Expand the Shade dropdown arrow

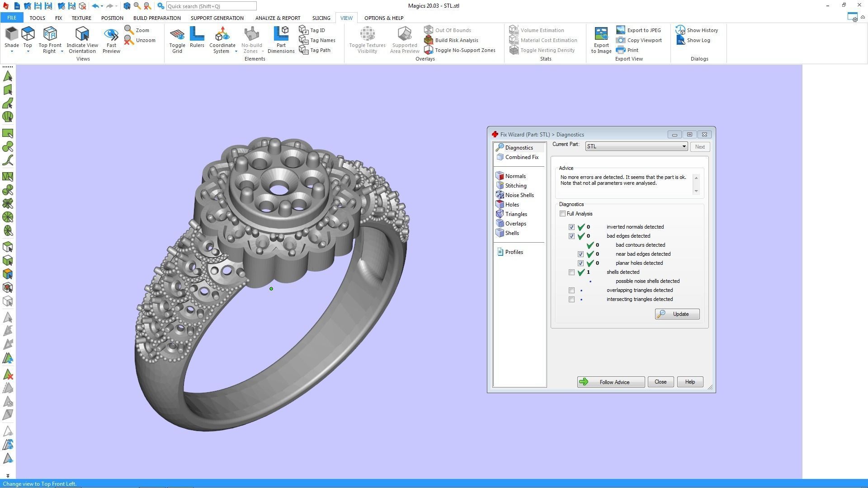point(11,52)
